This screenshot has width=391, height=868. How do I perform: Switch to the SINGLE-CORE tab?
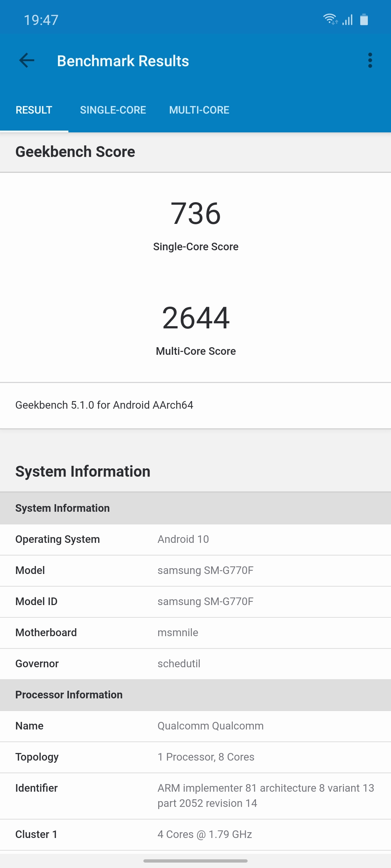pyautogui.click(x=113, y=110)
